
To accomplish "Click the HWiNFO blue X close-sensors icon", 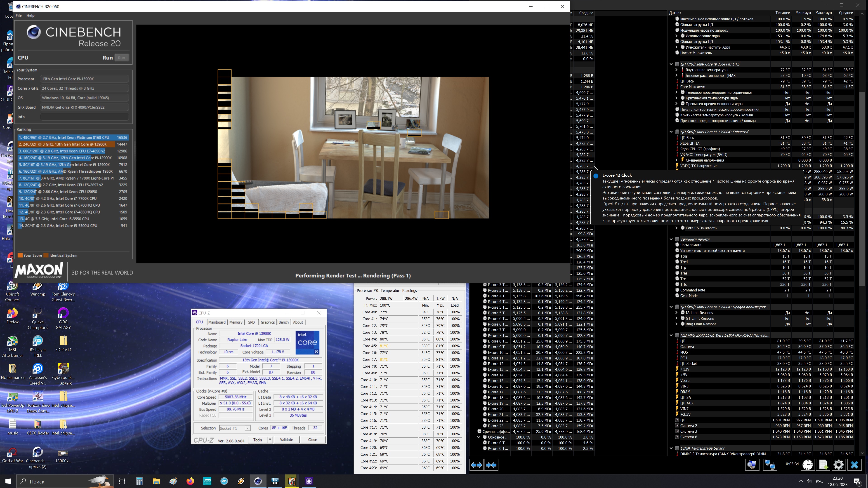I will [854, 465].
